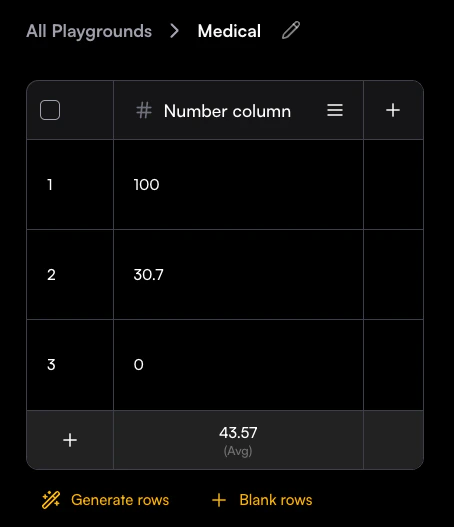Go back to All Playgrounds
The width and height of the screenshot is (454, 527).
pos(89,31)
